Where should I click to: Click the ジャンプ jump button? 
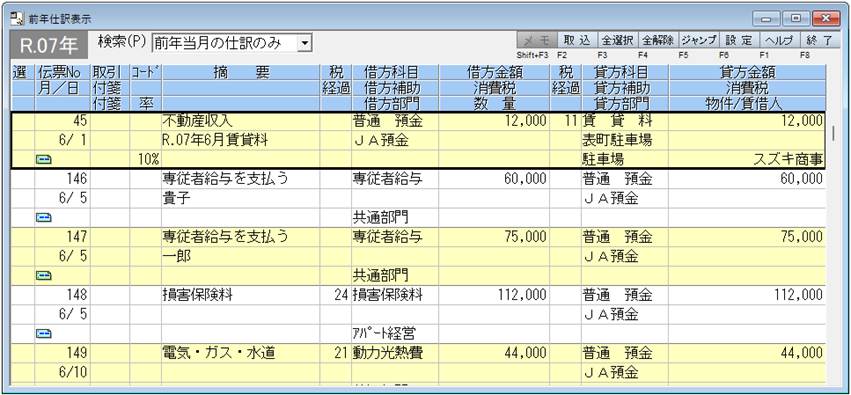coord(698,40)
